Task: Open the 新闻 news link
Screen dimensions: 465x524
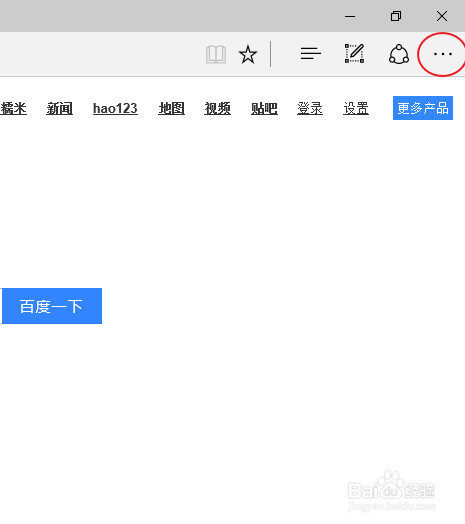Action: tap(59, 109)
